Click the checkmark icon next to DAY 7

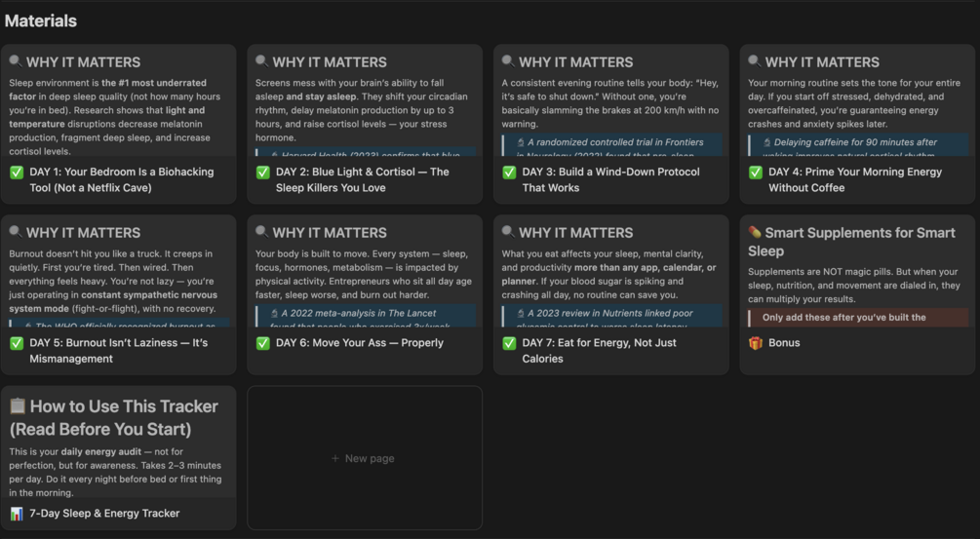[509, 343]
